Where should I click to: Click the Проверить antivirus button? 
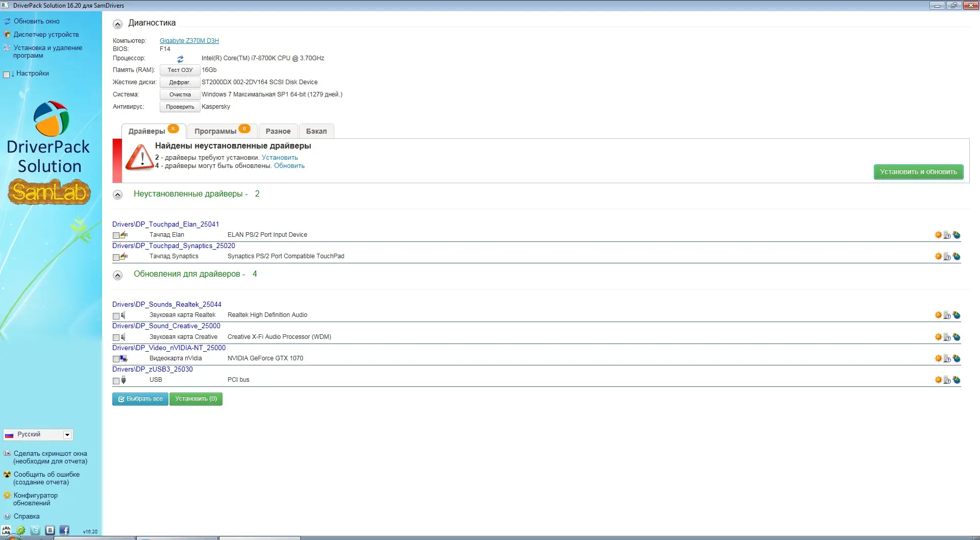180,107
